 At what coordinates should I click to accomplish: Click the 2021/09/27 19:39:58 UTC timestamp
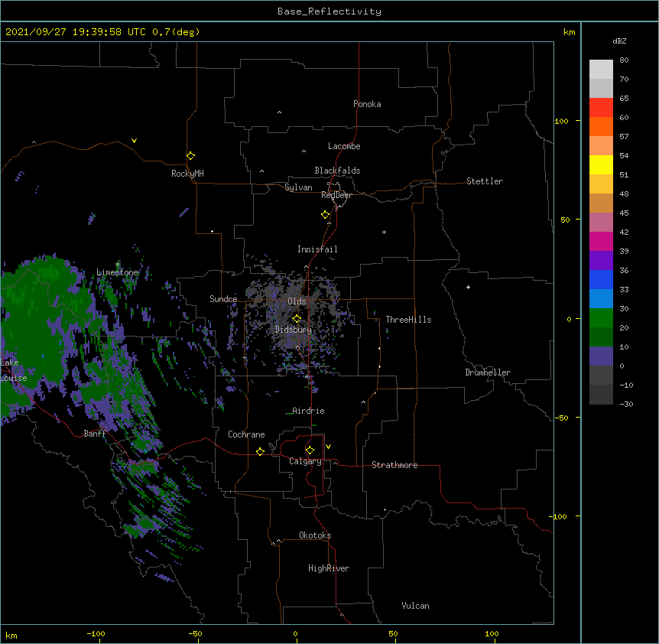pyautogui.click(x=76, y=32)
